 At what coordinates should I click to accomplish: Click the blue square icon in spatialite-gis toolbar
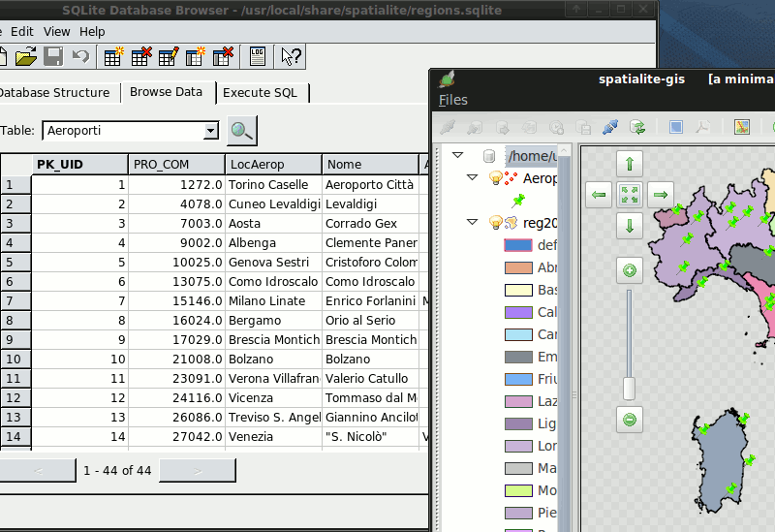676,127
